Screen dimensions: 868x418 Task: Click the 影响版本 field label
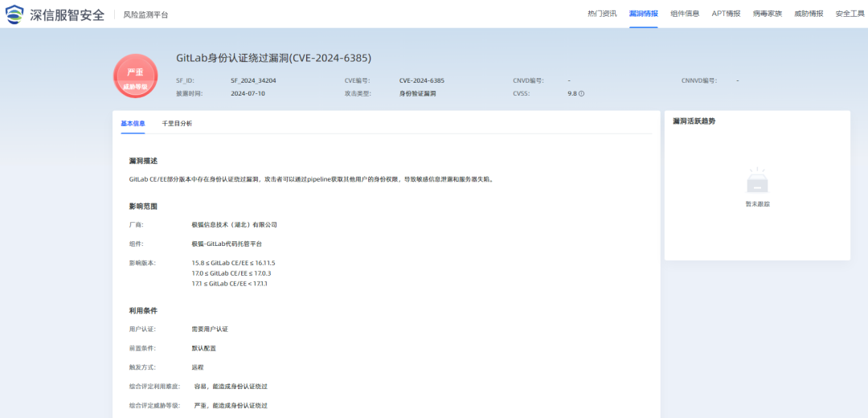(x=142, y=263)
